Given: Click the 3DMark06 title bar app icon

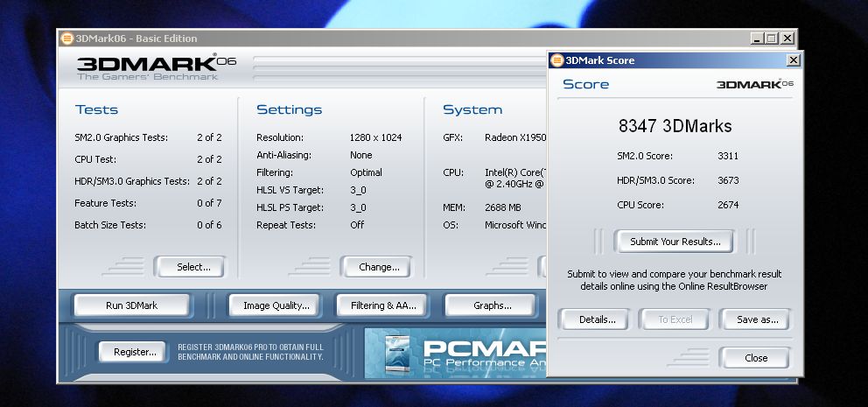Looking at the screenshot, I should pos(66,39).
